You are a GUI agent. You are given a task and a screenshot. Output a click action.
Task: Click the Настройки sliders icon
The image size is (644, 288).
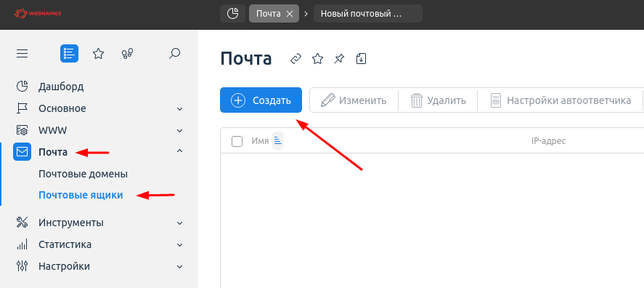click(x=23, y=266)
